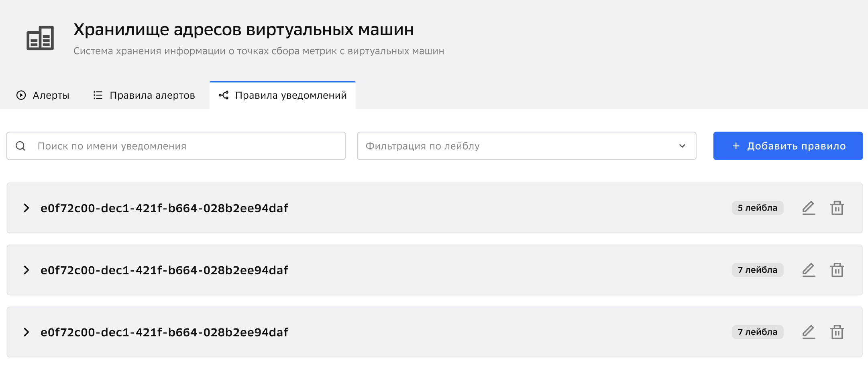Screen dimensions: 868x365
Task: Edit the first notification rule with pencil icon
Action: (809, 208)
